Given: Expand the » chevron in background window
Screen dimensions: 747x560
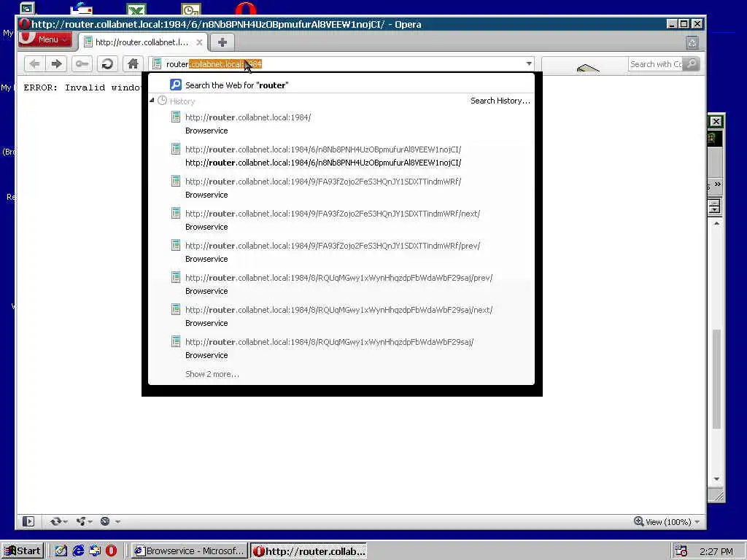Looking at the screenshot, I should point(718,184).
